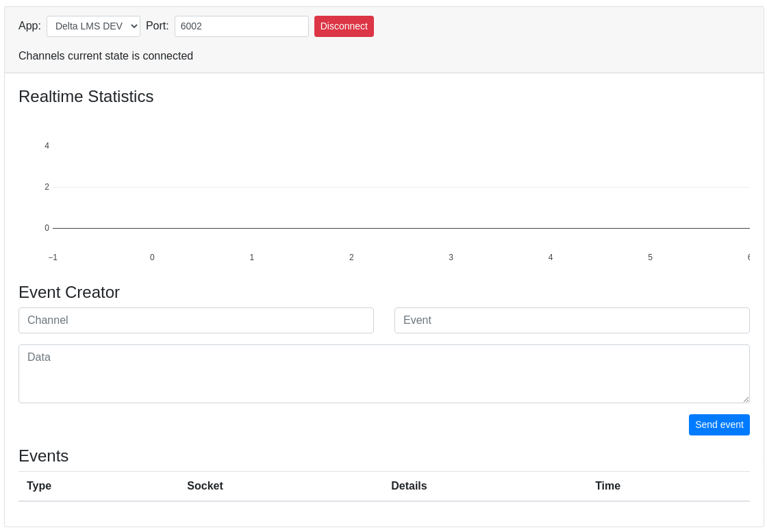767x532 pixels.
Task: Click the Data box resize handle
Action: coord(746,400)
